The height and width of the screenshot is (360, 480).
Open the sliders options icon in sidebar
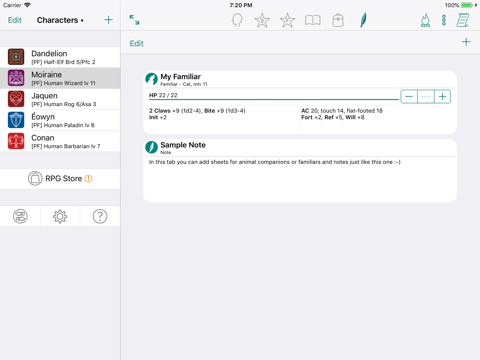click(x=20, y=216)
